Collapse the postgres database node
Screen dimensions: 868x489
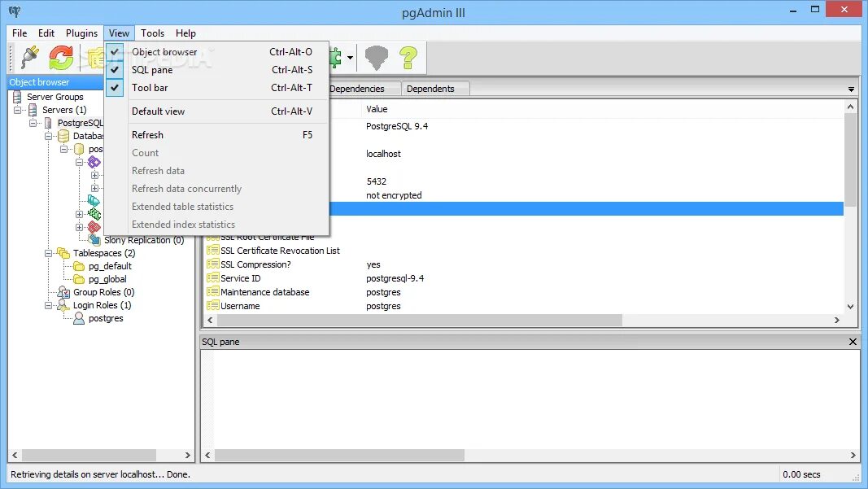click(64, 149)
